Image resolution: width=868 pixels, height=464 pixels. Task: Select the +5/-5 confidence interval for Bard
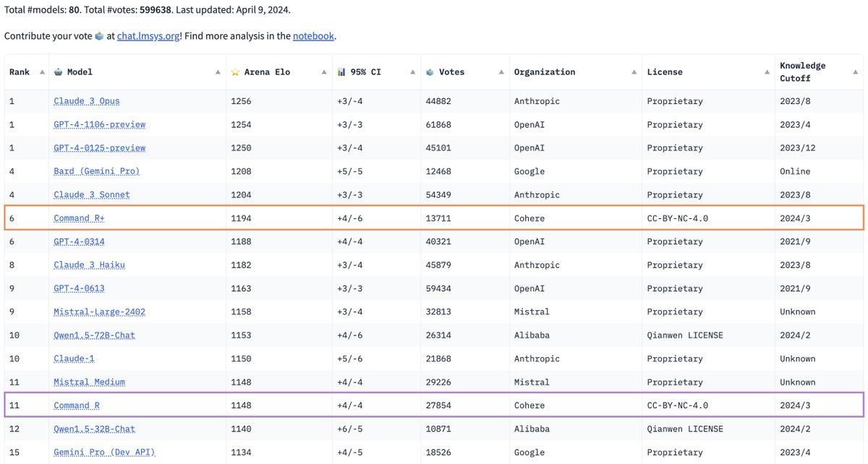click(x=349, y=171)
